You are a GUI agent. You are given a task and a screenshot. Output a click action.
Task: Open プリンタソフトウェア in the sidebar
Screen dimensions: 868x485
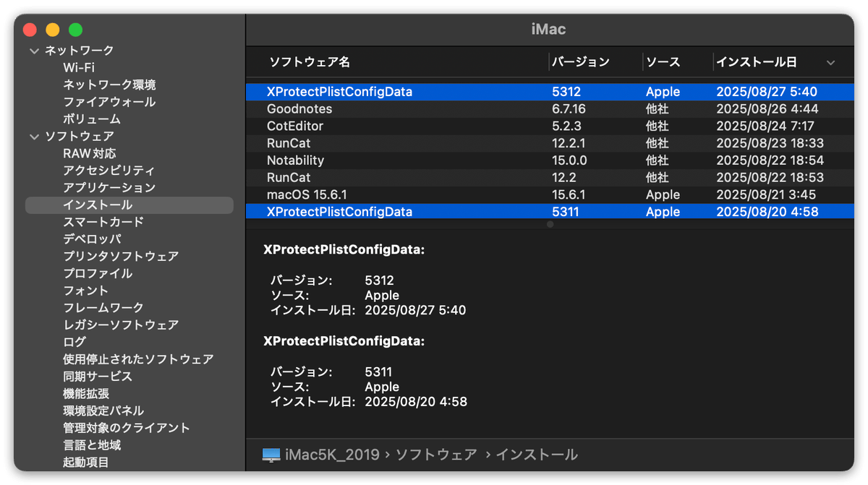tap(121, 257)
